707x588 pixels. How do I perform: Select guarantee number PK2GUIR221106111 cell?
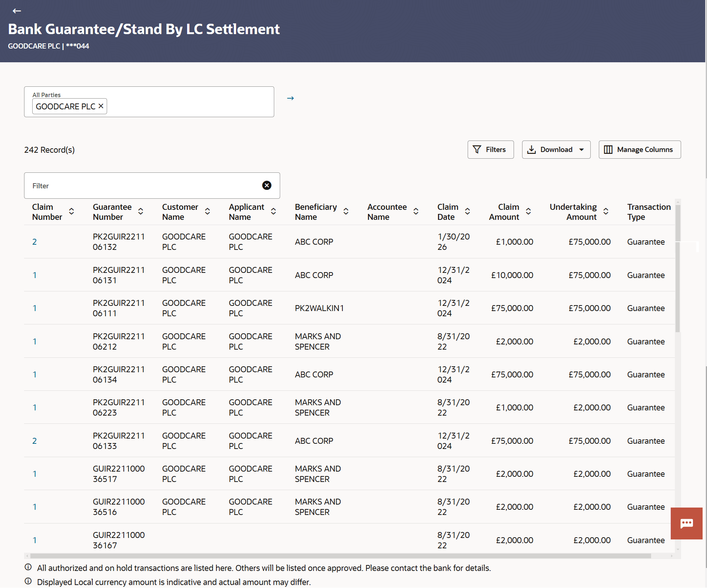click(119, 308)
